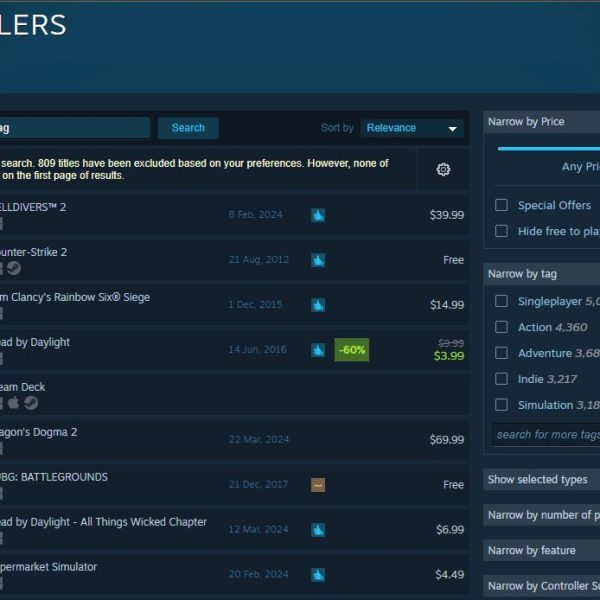The image size is (600, 600).
Task: Click the $39.99 HELLDIVERS 2 price
Action: tap(447, 215)
